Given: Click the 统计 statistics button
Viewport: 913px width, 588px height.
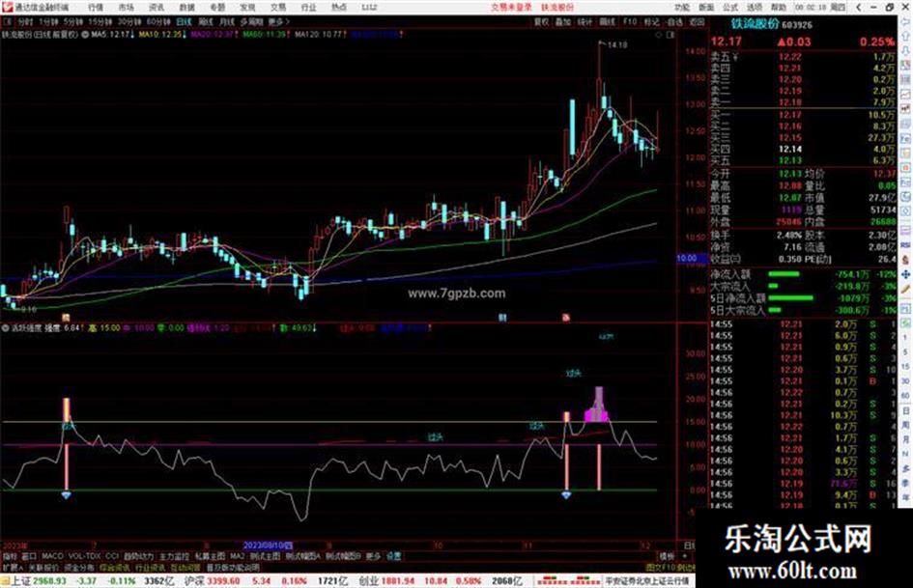Looking at the screenshot, I should point(585,21).
